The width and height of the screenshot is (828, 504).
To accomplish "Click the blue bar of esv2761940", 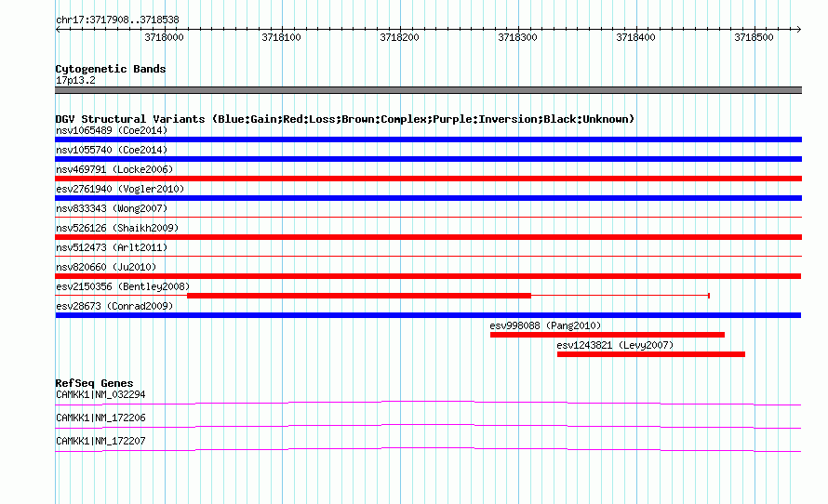I will pyautogui.click(x=428, y=198).
